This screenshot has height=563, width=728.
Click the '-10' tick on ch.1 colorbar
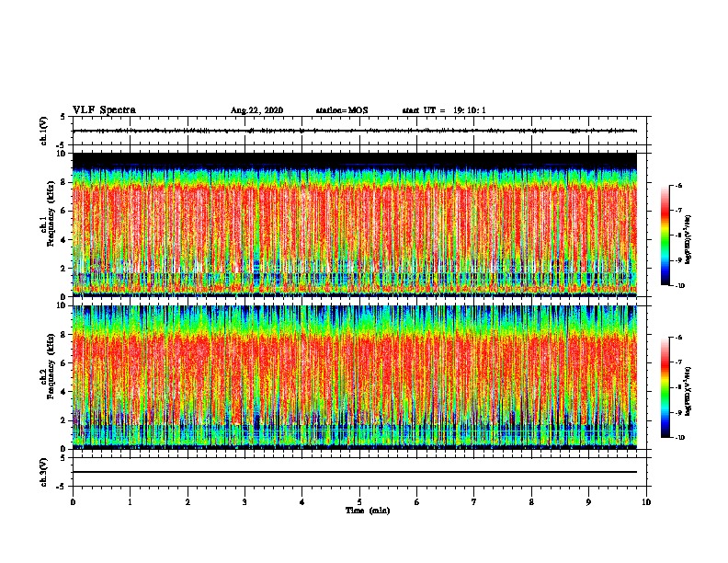coord(680,286)
